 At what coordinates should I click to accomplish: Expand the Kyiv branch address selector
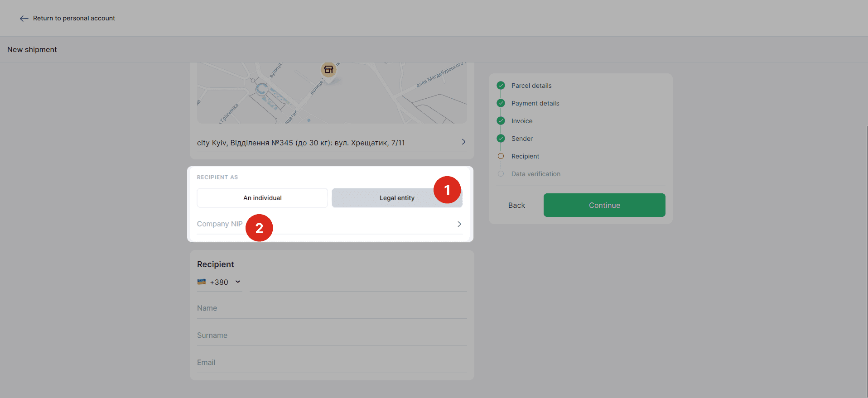[463, 142]
